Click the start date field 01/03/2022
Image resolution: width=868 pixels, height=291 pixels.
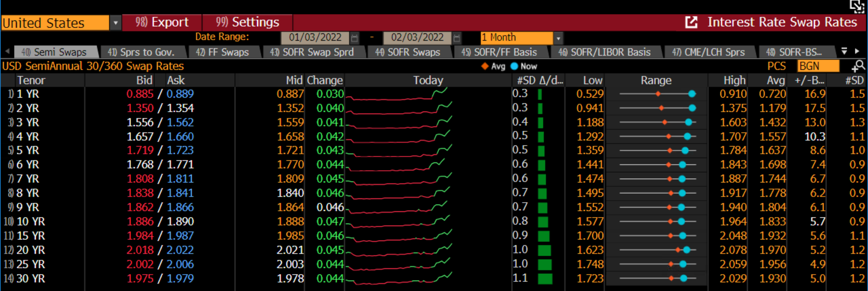[x=315, y=38]
